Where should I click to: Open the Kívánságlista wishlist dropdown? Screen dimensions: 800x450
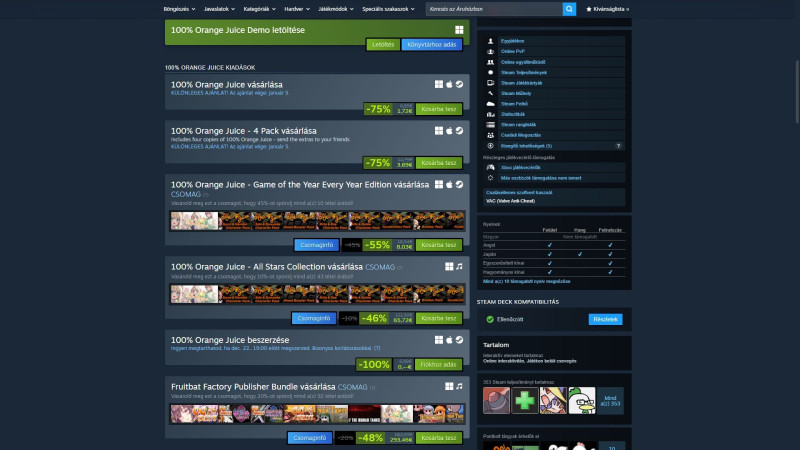tap(608, 9)
